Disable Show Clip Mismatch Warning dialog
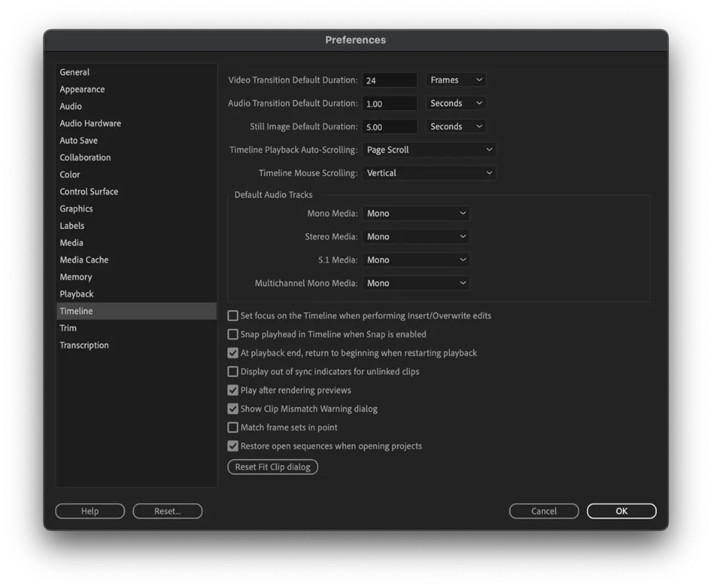Screen dimensions: 712x588 coord(233,409)
